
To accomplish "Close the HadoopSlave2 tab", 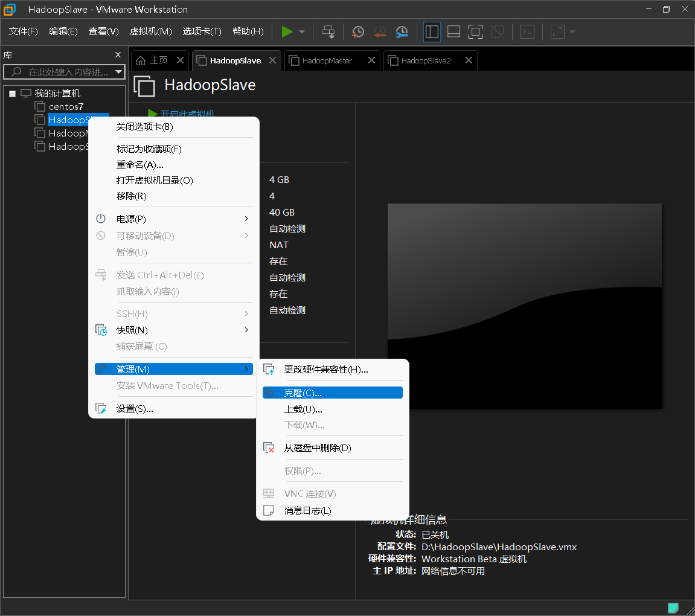I will tap(469, 60).
